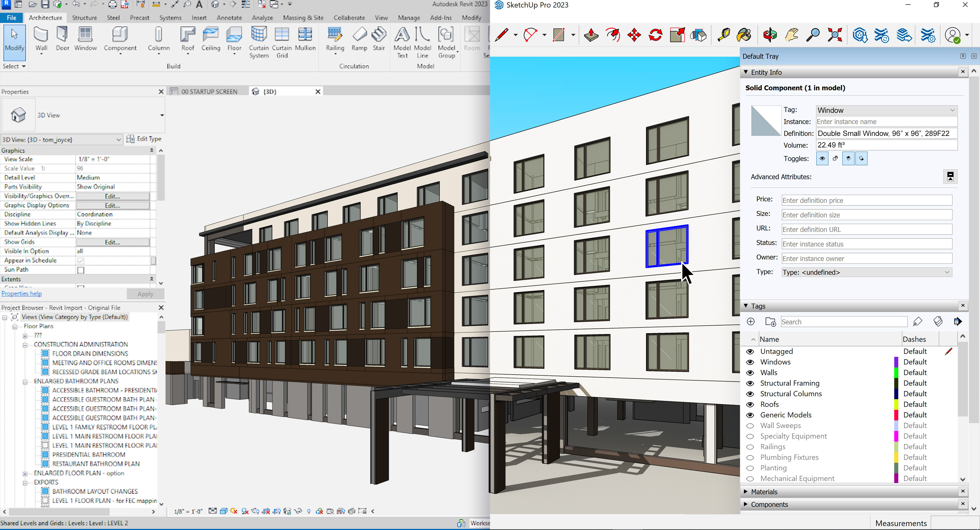This screenshot has width=980, height=530.
Task: Collapse the Entity Info panel
Action: coord(746,72)
